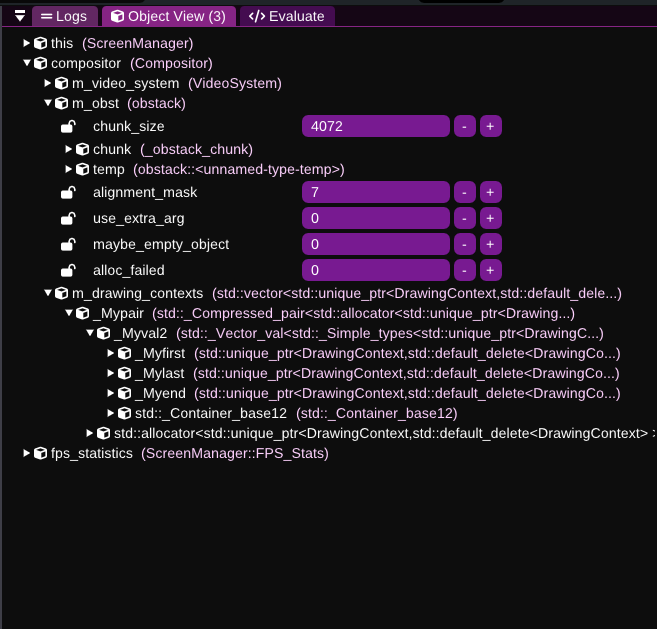Click the cube icon next to compositor

(x=41, y=63)
